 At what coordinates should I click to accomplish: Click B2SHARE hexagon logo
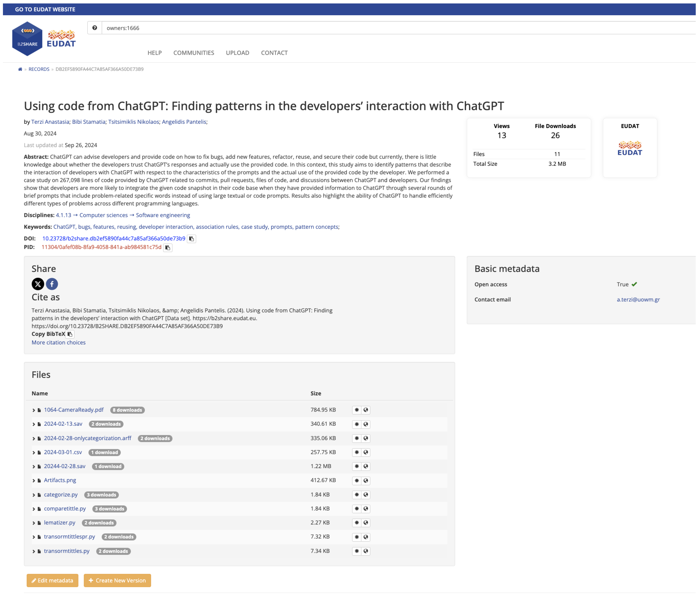(27, 38)
